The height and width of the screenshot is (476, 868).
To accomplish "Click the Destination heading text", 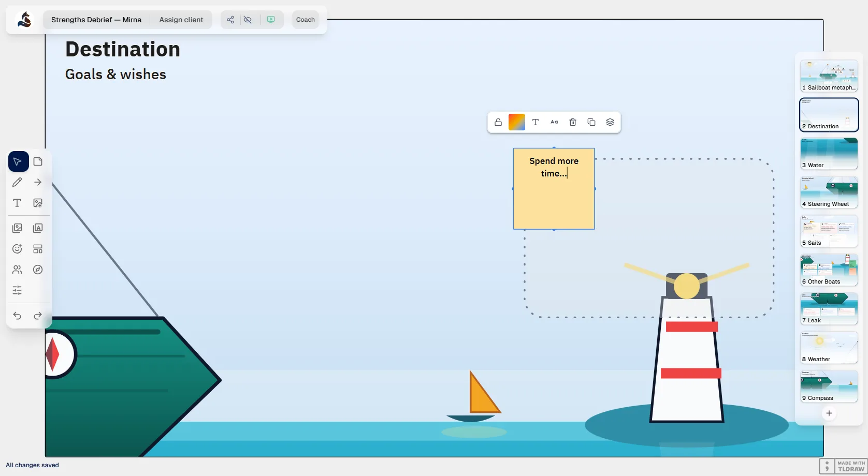I will pyautogui.click(x=123, y=49).
